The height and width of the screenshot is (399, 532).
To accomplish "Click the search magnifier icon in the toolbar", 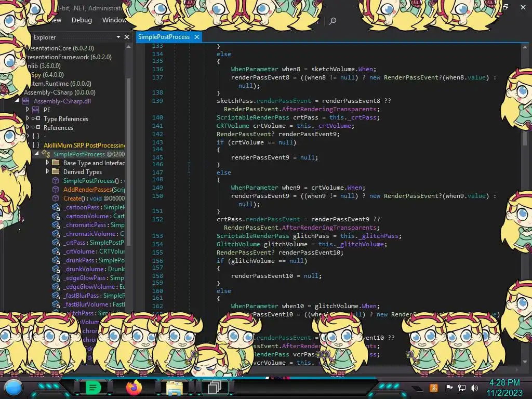I will coord(332,21).
